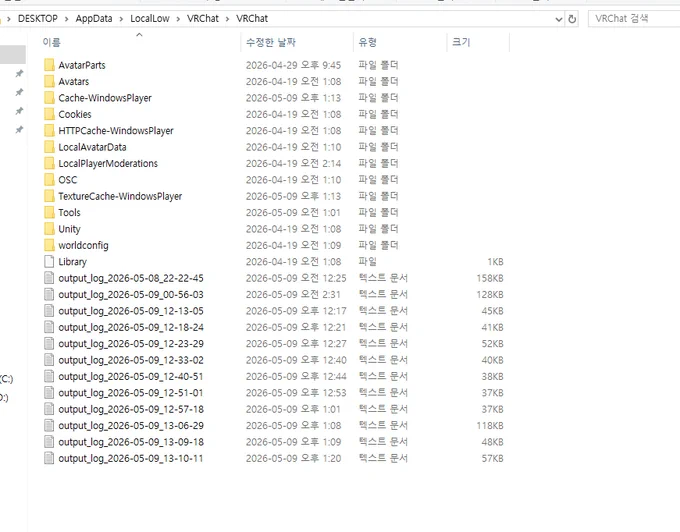
Task: Select the LocalAvatarData folder icon
Action: [49, 147]
